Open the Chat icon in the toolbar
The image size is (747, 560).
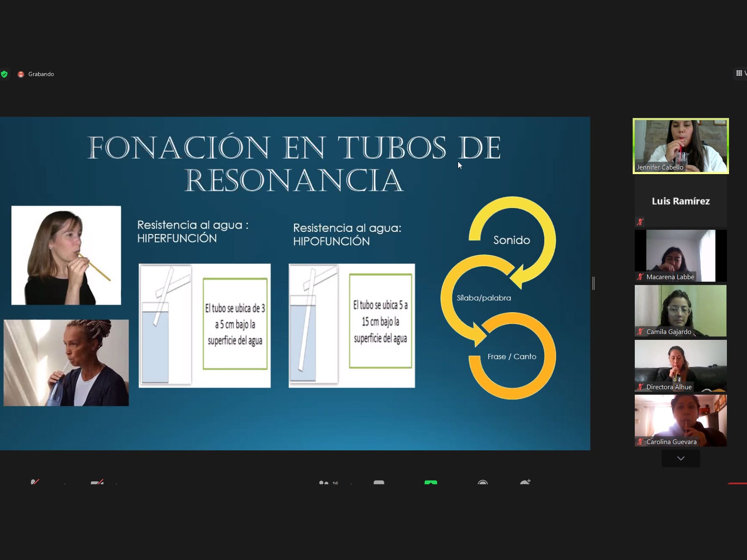coord(379,483)
